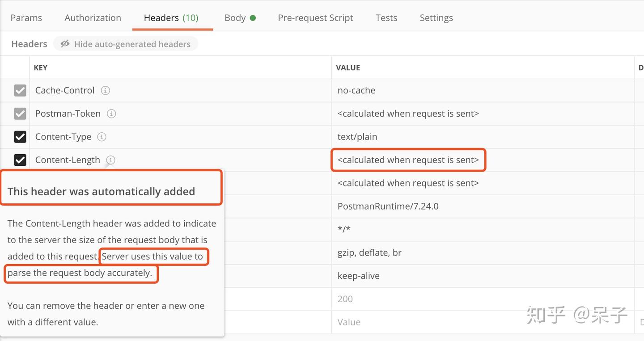Open the Pre-request Script tab

[315, 17]
